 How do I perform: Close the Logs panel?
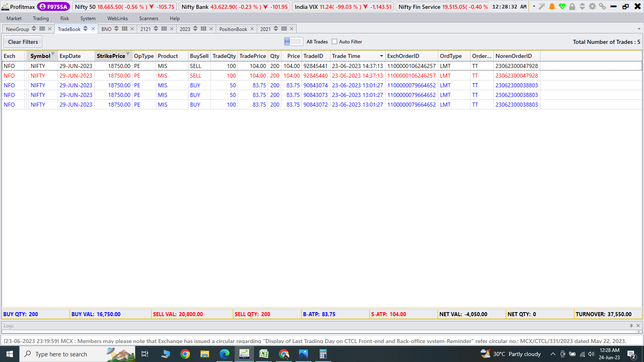(638, 325)
